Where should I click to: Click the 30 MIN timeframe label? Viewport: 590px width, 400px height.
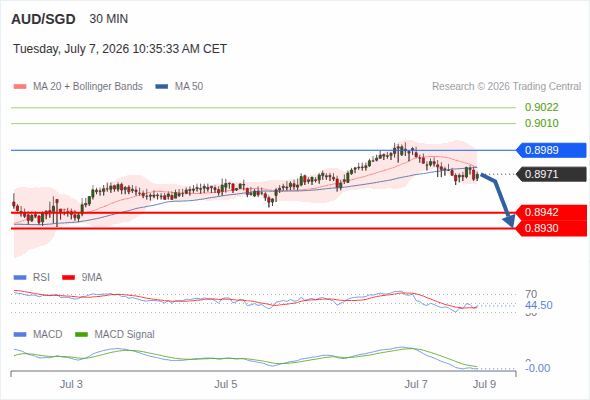109,19
